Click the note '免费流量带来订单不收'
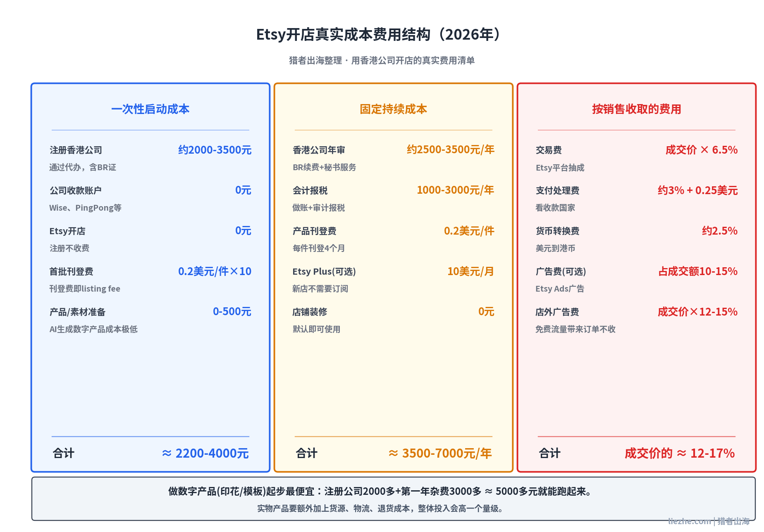This screenshot has width=764, height=532. point(575,329)
